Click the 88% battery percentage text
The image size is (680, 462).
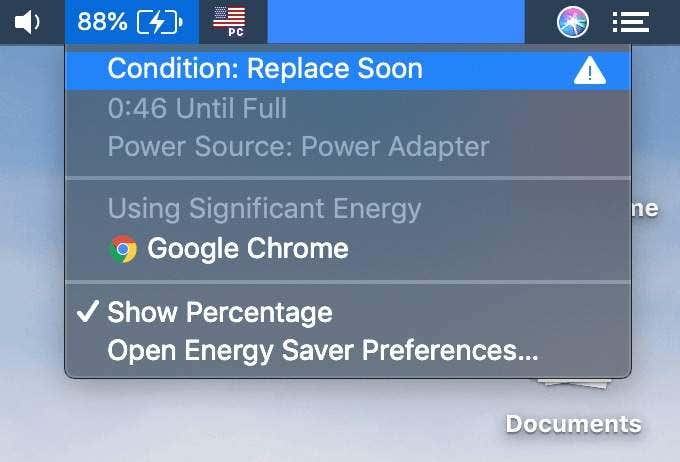102,22
